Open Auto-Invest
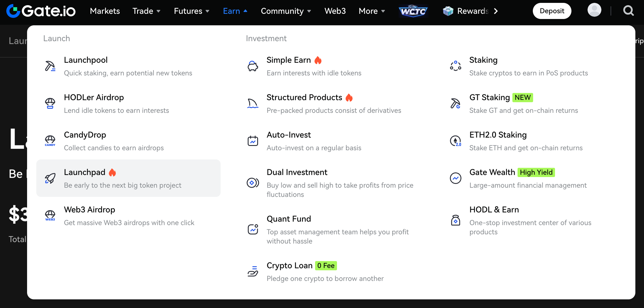Viewport: 644px width, 308px height. pyautogui.click(x=331, y=141)
